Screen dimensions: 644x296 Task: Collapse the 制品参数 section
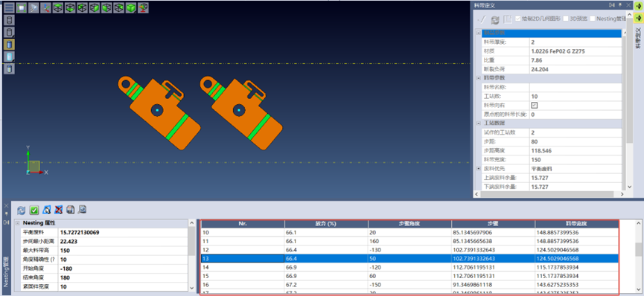(479, 33)
